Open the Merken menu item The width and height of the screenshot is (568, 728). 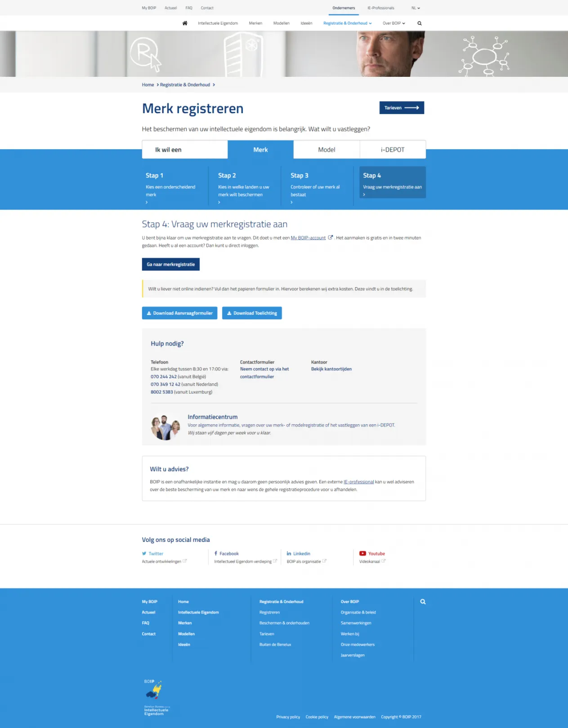tap(255, 23)
